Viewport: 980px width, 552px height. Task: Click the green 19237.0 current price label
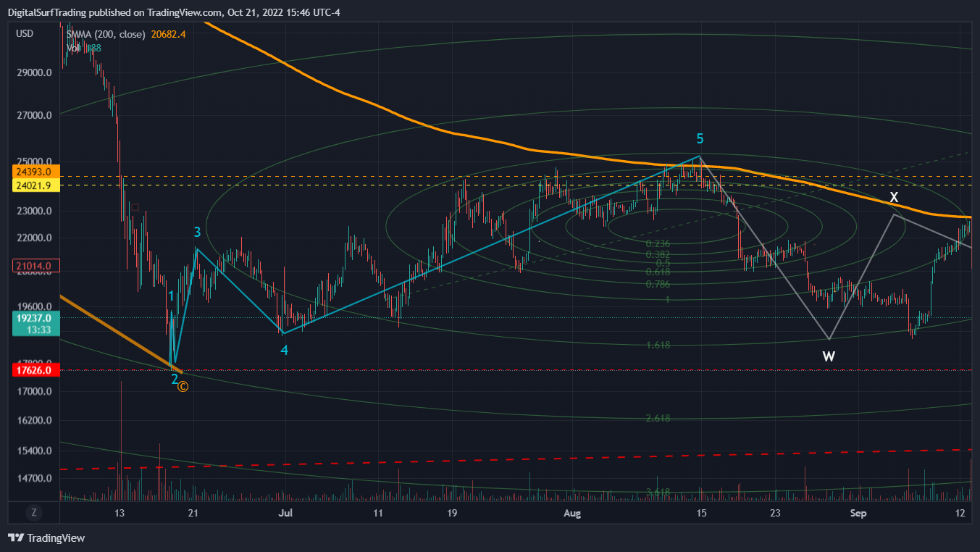(34, 317)
